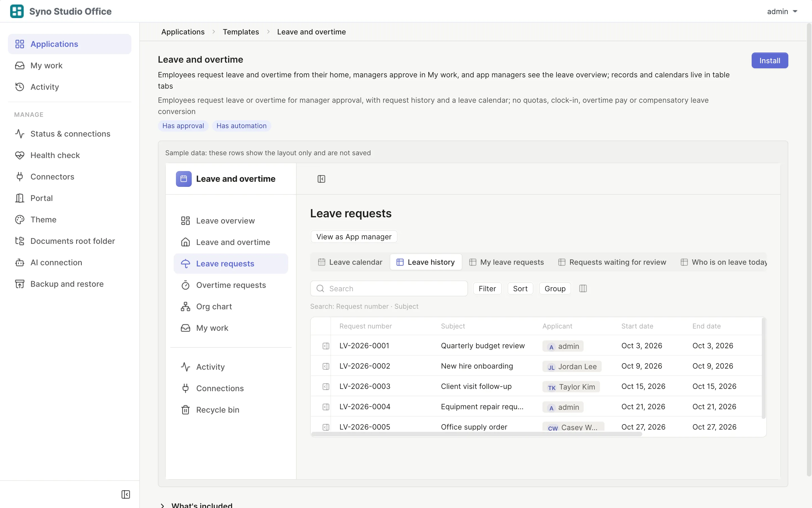
Task: Collapse the main sidebar with the bottom icon
Action: (x=125, y=494)
